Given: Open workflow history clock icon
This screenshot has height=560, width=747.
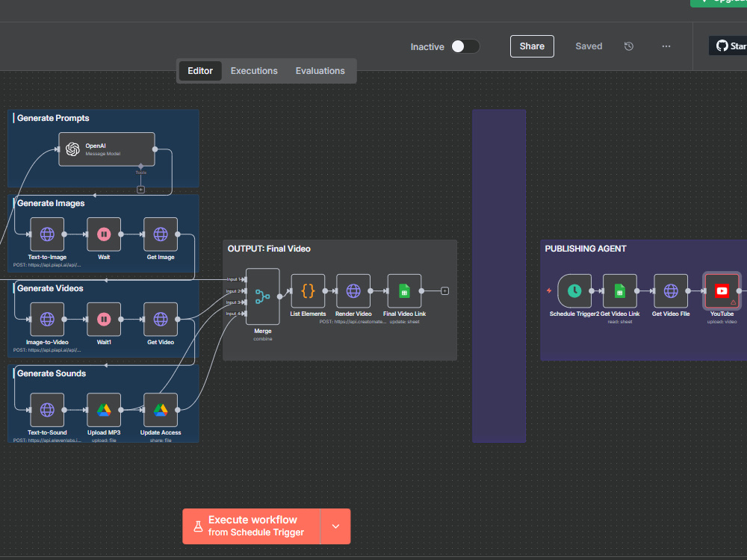Looking at the screenshot, I should click(x=629, y=46).
